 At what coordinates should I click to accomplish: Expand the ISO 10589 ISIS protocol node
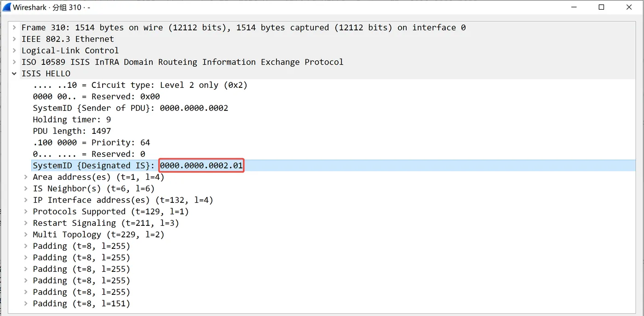pos(15,62)
